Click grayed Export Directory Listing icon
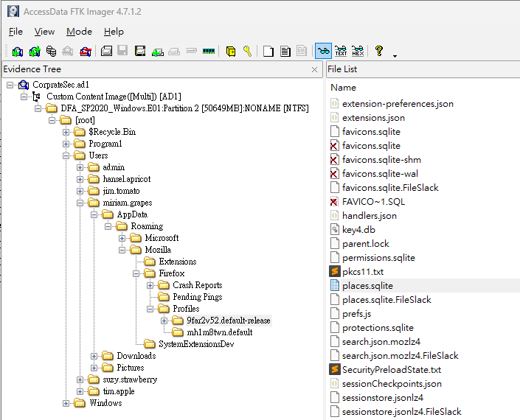This screenshot has height=420, width=520. [302, 51]
